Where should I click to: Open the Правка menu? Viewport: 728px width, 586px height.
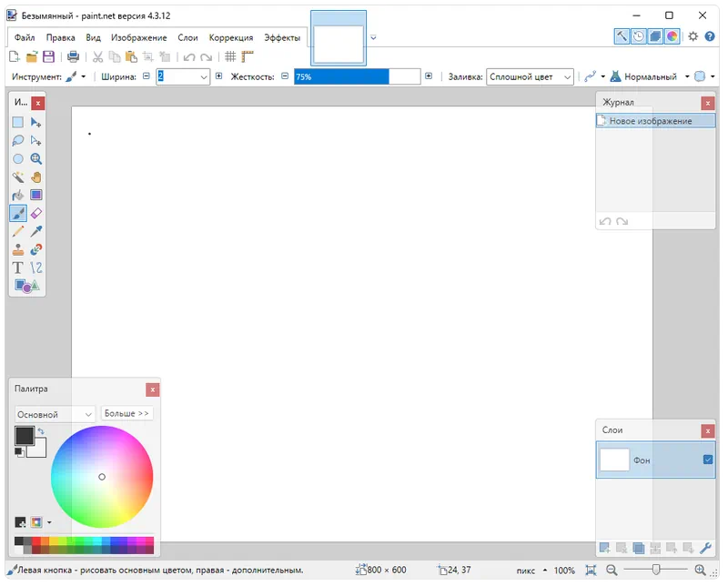(60, 37)
